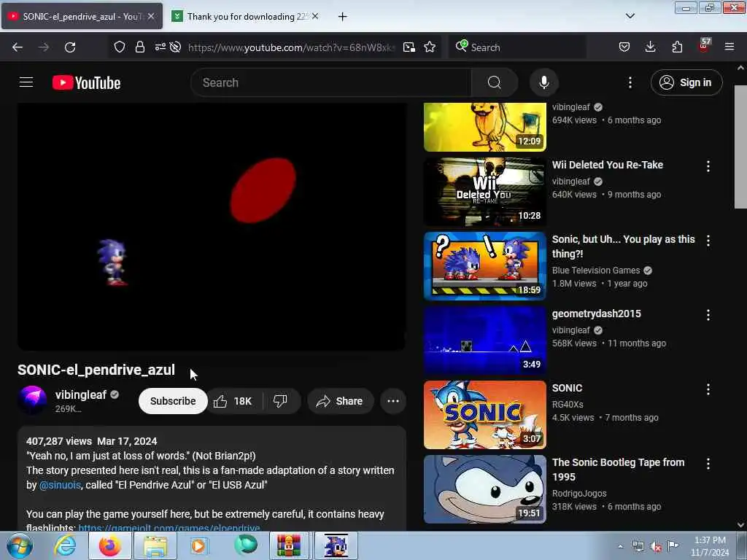Switch to the SONIC-el_pendrive_azul tab

pyautogui.click(x=82, y=17)
